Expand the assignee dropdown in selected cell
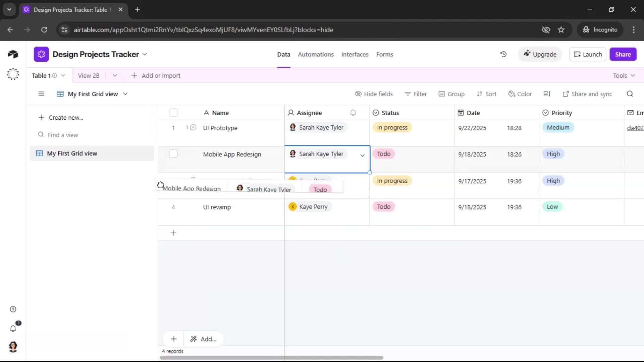644x362 pixels. [x=362, y=155]
